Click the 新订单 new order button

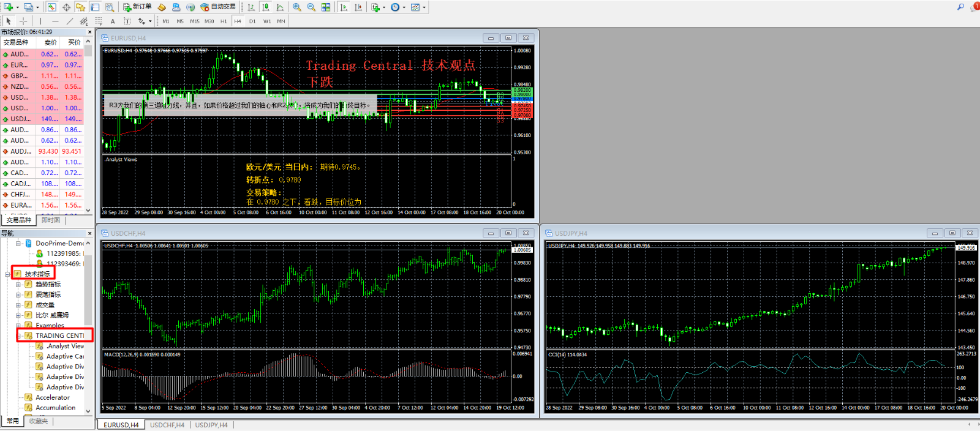137,7
